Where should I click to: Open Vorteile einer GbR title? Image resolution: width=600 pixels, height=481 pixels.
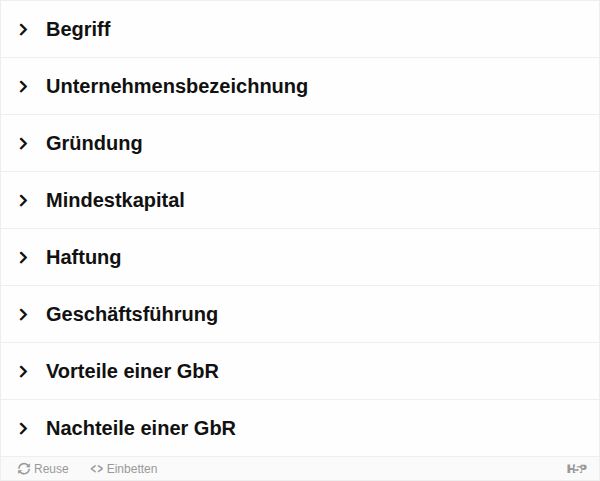coord(132,372)
